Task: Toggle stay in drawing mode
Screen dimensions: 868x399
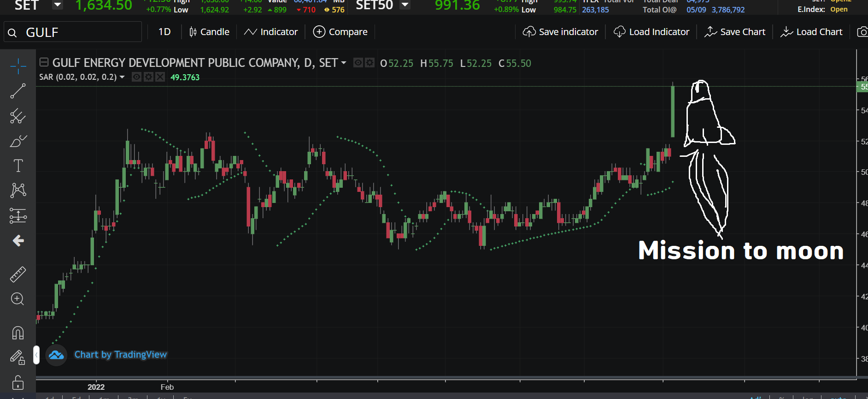Action: [18, 357]
